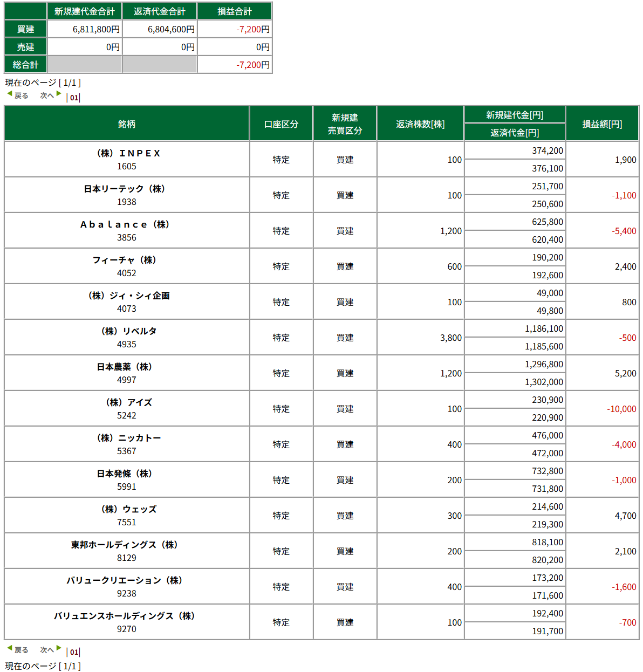Click the アイズ 5242 loss value -10,000
Image resolution: width=643 pixels, height=672 pixels.
click(x=621, y=409)
